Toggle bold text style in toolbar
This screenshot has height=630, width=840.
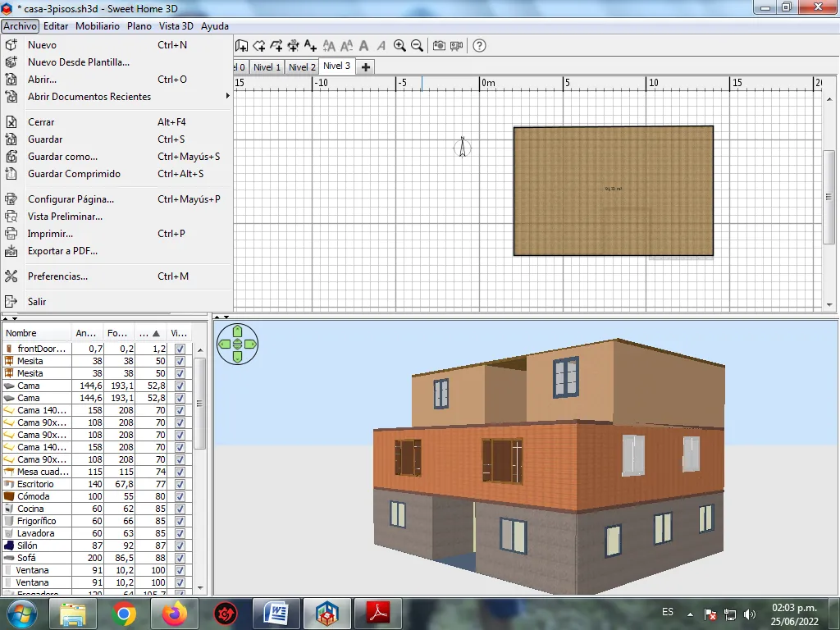(363, 46)
